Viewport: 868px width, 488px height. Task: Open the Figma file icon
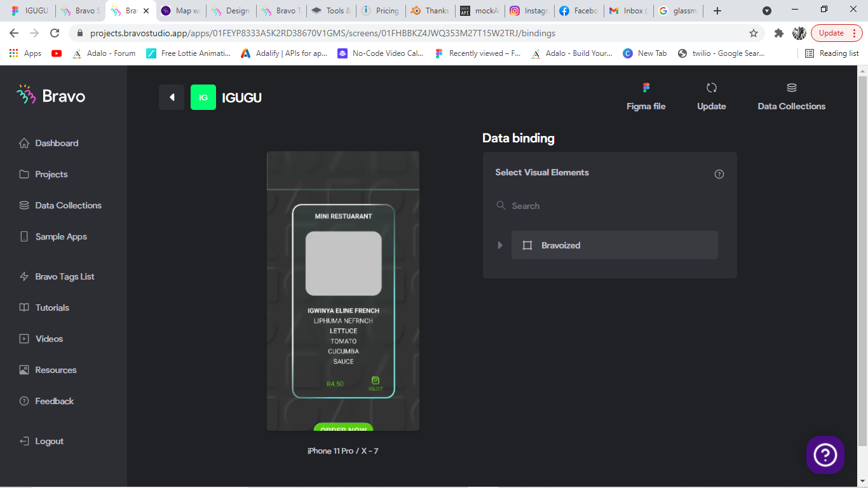click(x=646, y=88)
